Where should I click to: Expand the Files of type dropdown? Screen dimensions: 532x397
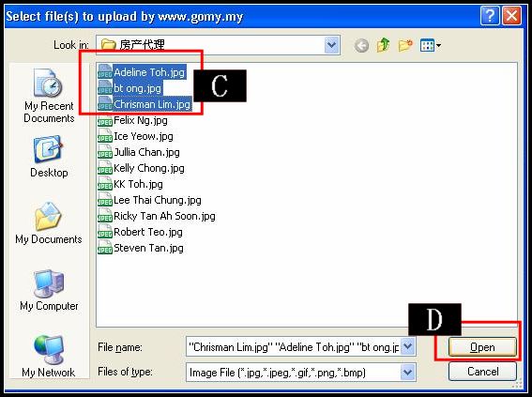pyautogui.click(x=407, y=373)
